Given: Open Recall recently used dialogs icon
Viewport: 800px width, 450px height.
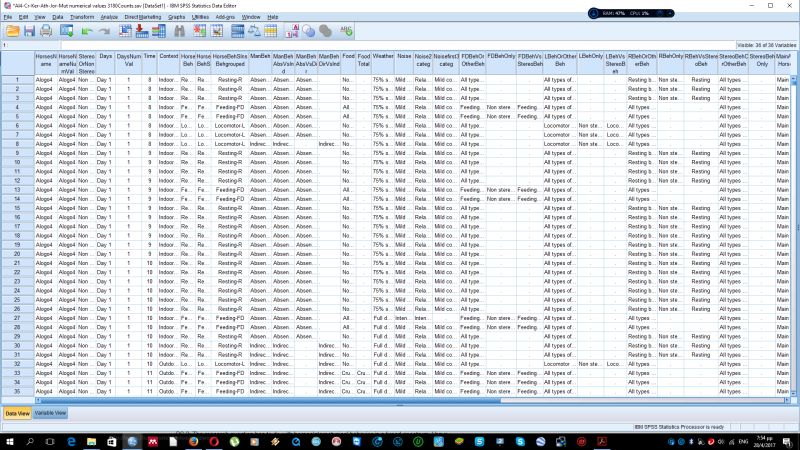Looking at the screenshot, I should [66, 31].
